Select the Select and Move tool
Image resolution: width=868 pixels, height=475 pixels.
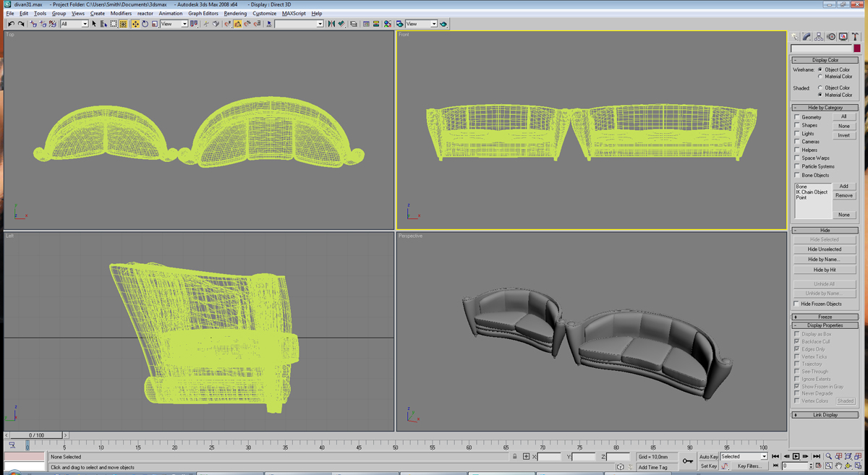tap(135, 24)
